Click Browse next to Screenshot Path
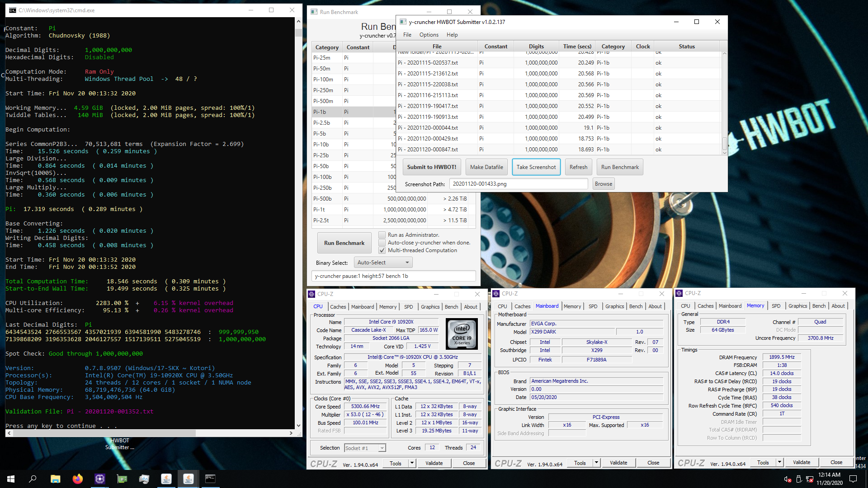Viewport: 868px width, 488px height. [x=604, y=183]
